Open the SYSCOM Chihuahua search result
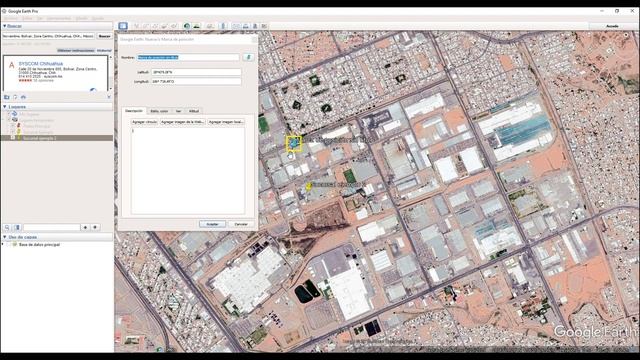This screenshot has height=360, width=640. click(x=41, y=64)
